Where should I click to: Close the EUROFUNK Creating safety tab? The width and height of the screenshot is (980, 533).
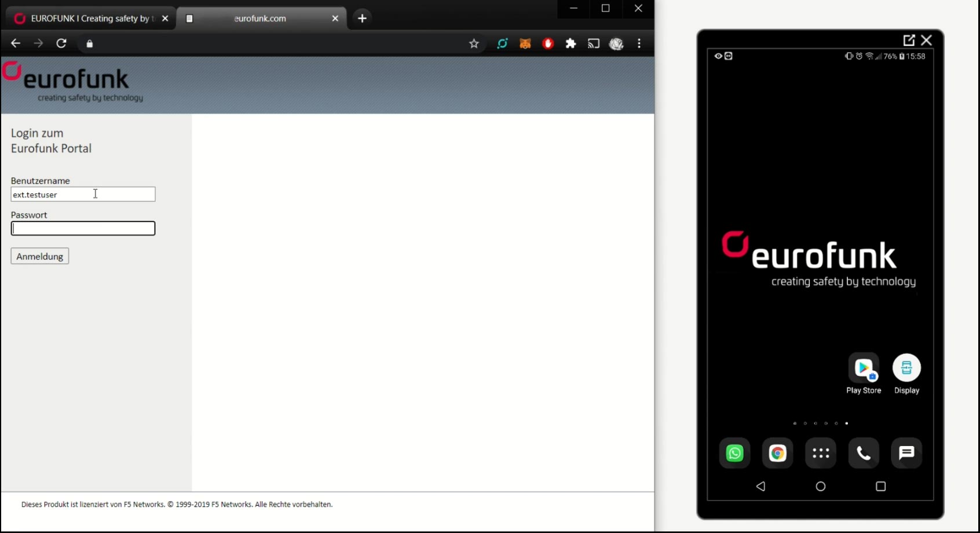click(x=165, y=19)
